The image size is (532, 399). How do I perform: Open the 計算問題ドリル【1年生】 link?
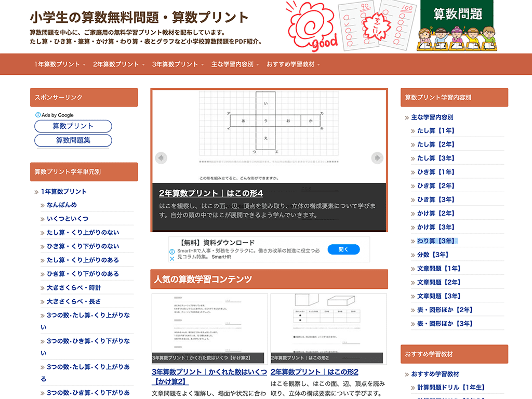451,388
